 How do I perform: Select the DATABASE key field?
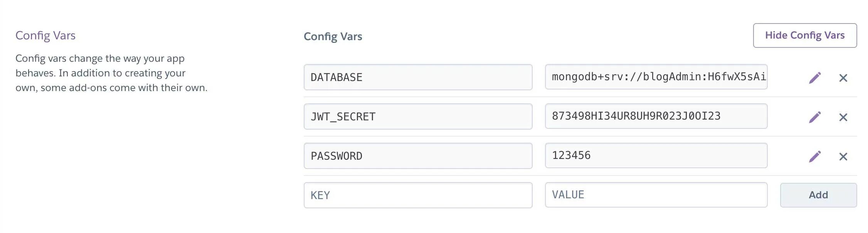418,77
